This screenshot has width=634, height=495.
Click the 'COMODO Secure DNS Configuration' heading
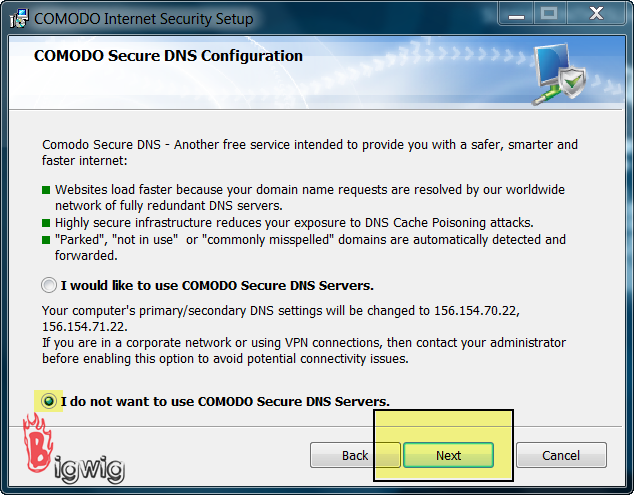point(168,56)
